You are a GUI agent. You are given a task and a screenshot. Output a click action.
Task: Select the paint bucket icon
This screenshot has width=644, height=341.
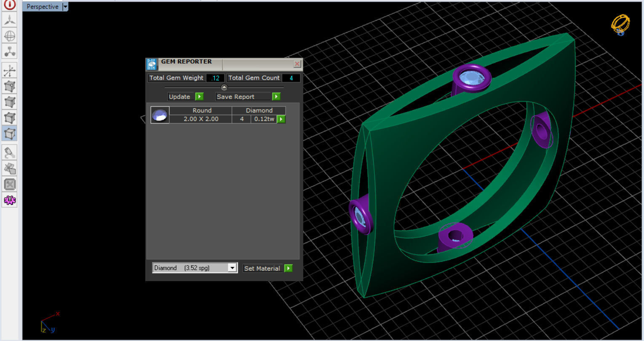point(10,153)
